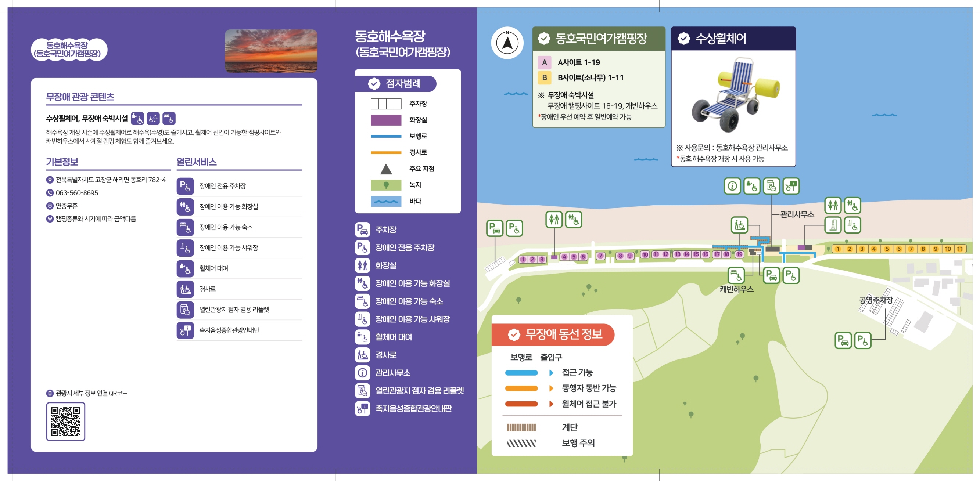Viewport: 980px width, 481px height.
Task: Click the orange 동행자 동반 가능 line swatch
Action: coord(521,388)
